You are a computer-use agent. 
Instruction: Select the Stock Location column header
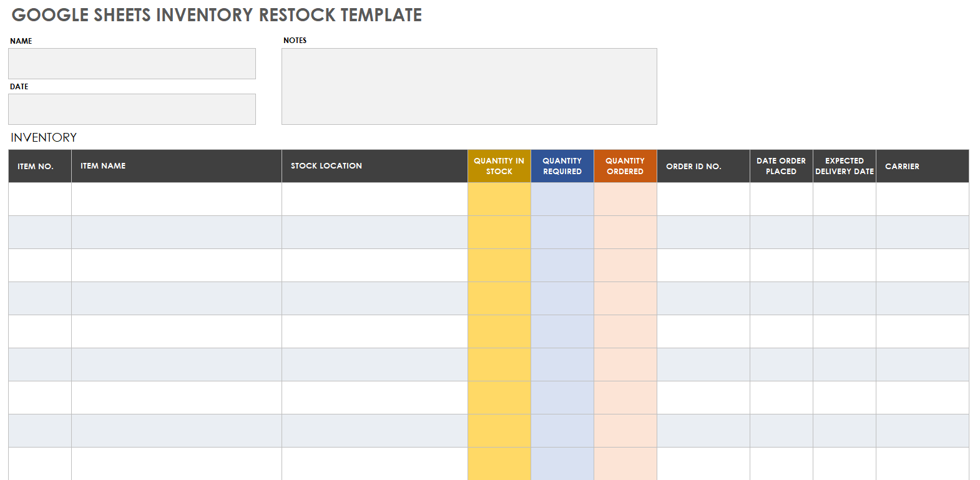click(375, 166)
